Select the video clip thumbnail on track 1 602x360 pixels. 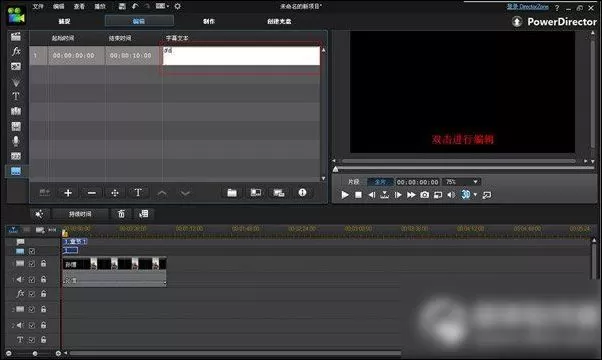pos(114,264)
